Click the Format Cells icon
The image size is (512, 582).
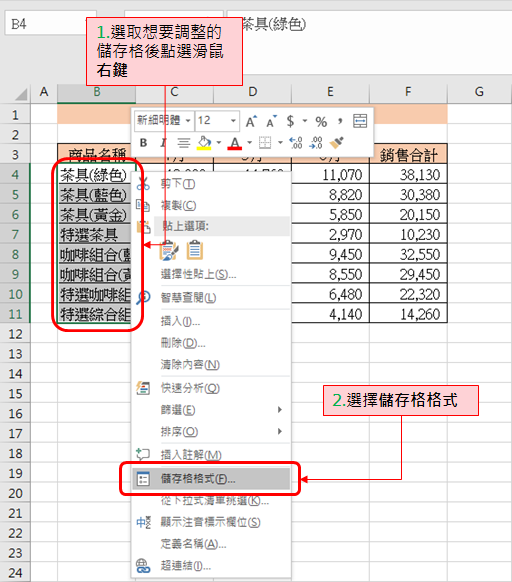(143, 479)
